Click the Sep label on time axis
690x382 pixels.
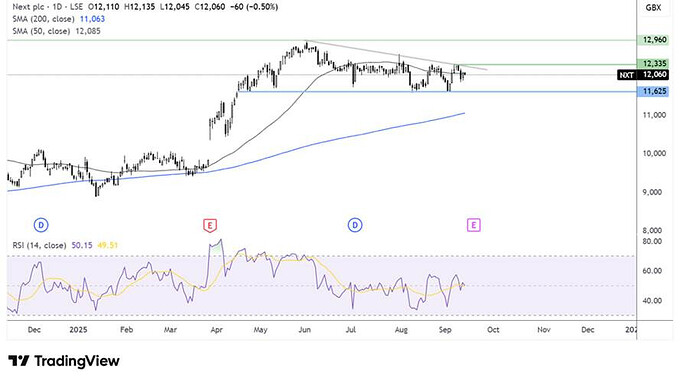pyautogui.click(x=445, y=330)
